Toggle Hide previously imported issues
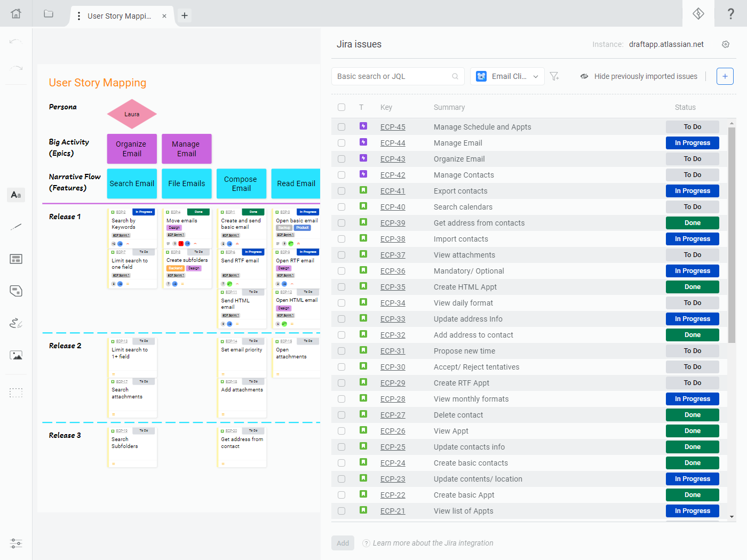The image size is (747, 560). (639, 76)
